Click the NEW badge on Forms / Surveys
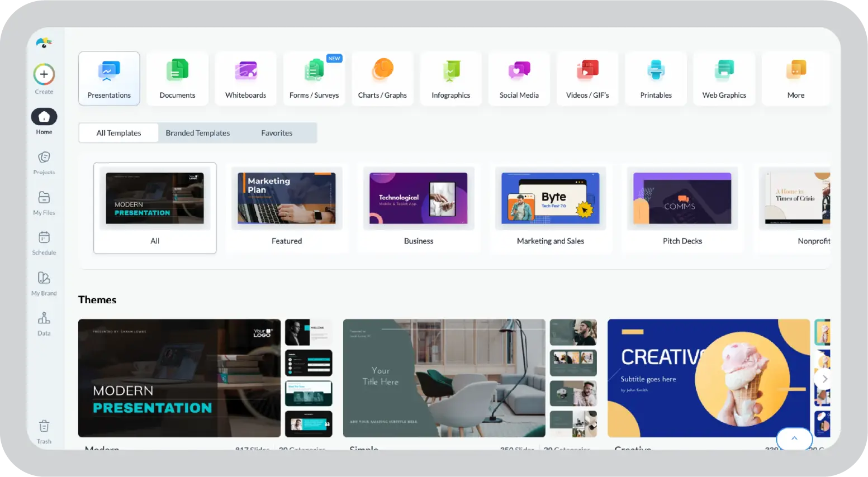Image resolution: width=868 pixels, height=477 pixels. click(x=334, y=59)
